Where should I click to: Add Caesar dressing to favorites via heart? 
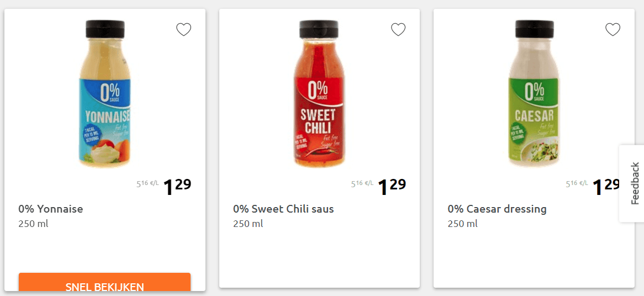point(613,29)
